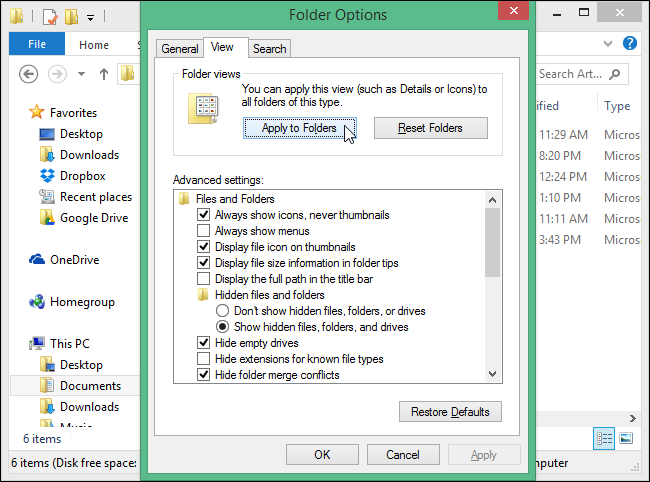Click the Recent places icon
Viewport: 650px width, 482px height.
coord(47,196)
